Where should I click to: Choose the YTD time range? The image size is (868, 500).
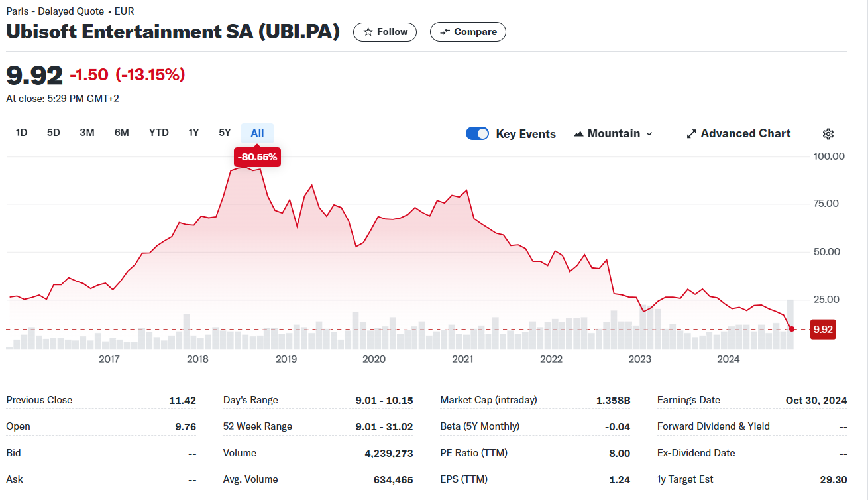(159, 133)
